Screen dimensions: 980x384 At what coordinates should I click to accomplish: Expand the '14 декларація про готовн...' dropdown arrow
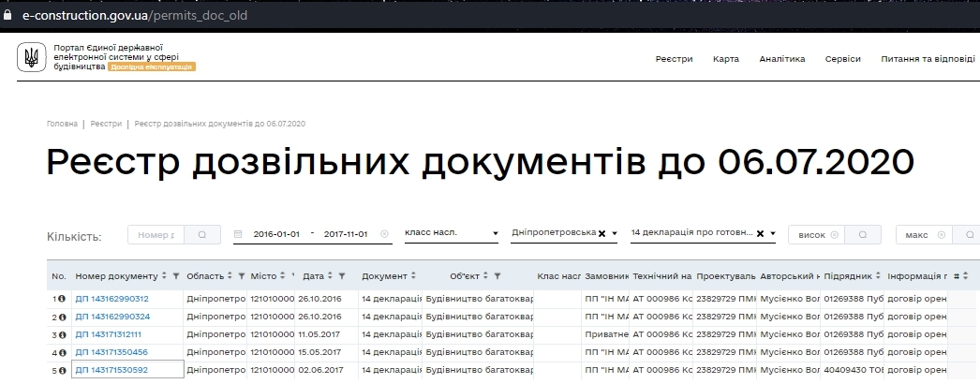773,233
